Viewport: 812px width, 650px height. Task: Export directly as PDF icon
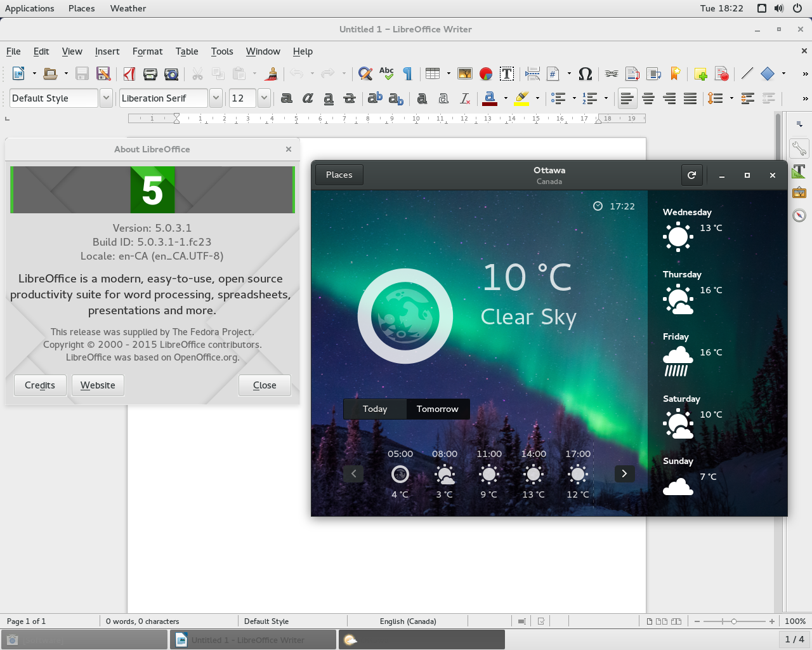(129, 74)
